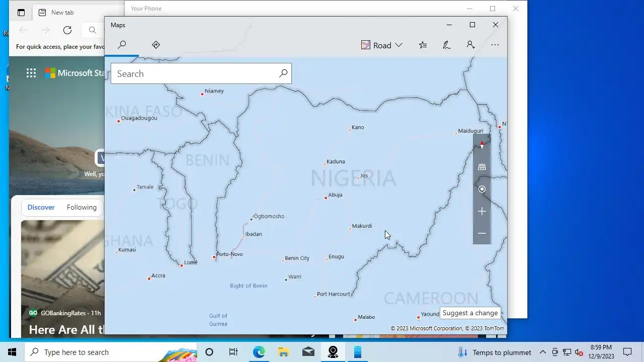Open File Explorer from taskbar
This screenshot has height=362, width=644.
(x=283, y=352)
